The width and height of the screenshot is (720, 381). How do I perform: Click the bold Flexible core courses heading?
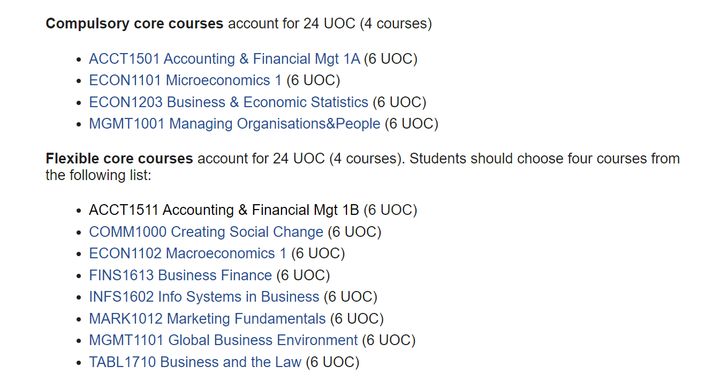point(119,158)
